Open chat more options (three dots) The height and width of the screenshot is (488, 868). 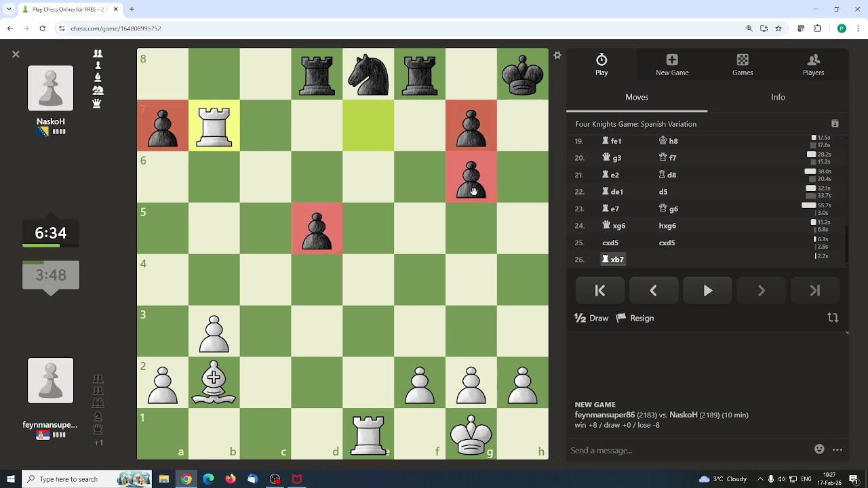837,449
